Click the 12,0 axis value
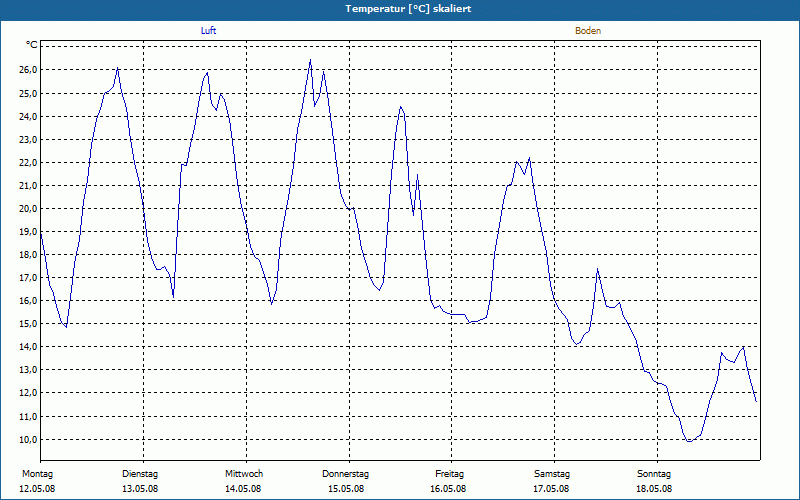 point(28,393)
